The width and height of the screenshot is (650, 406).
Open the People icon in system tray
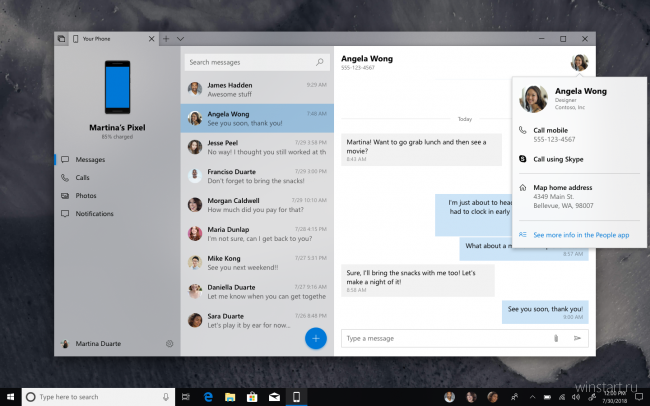click(514, 397)
